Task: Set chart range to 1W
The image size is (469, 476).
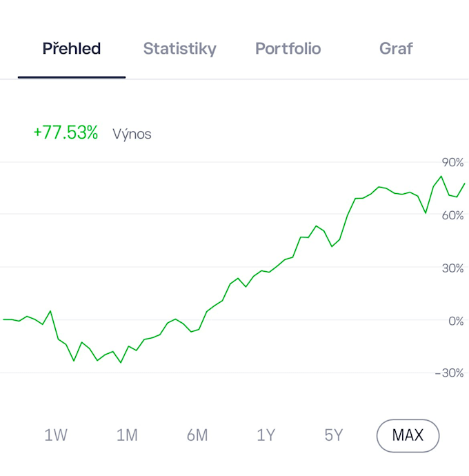Action: (x=56, y=435)
